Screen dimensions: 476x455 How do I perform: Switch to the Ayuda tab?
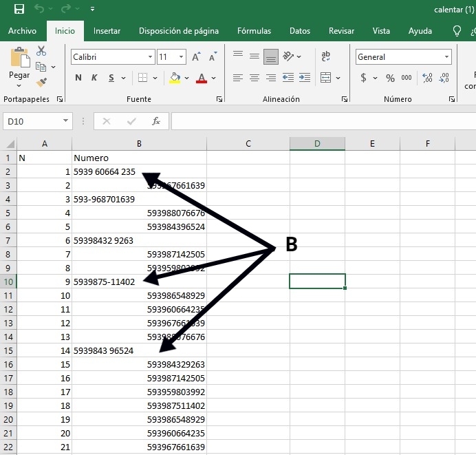coord(420,31)
